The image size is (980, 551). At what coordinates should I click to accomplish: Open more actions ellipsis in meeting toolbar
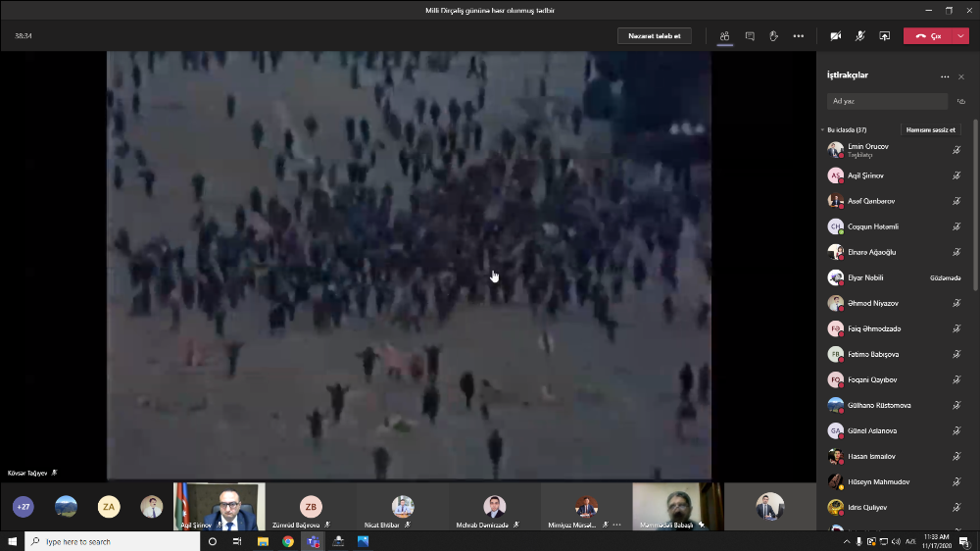click(798, 36)
